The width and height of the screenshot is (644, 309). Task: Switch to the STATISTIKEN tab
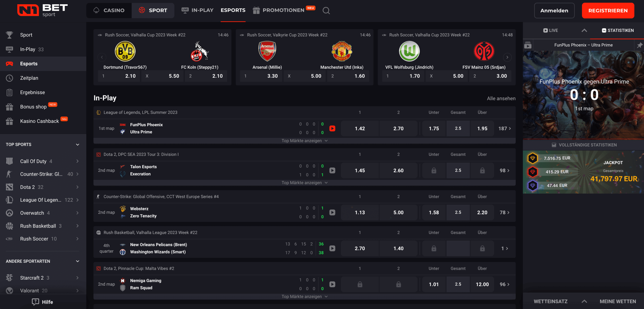tap(618, 30)
